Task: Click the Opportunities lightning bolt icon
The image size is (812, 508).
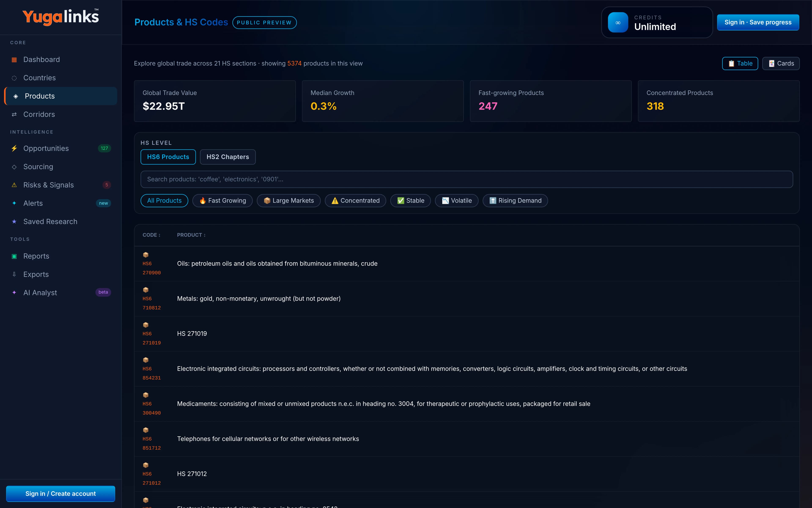Action: click(x=14, y=149)
